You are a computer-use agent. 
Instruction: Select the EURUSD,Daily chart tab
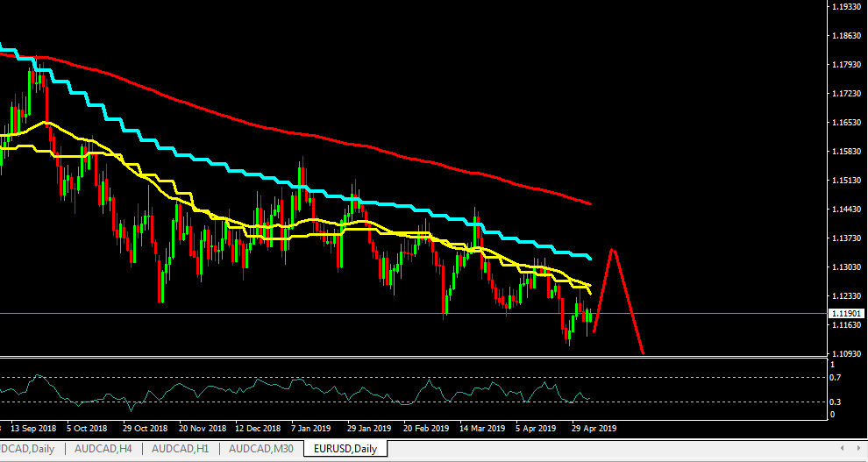tap(345, 449)
